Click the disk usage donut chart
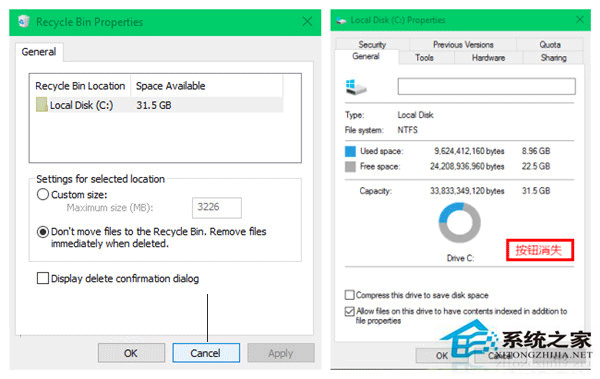The height and width of the screenshot is (379, 600). tap(460, 222)
